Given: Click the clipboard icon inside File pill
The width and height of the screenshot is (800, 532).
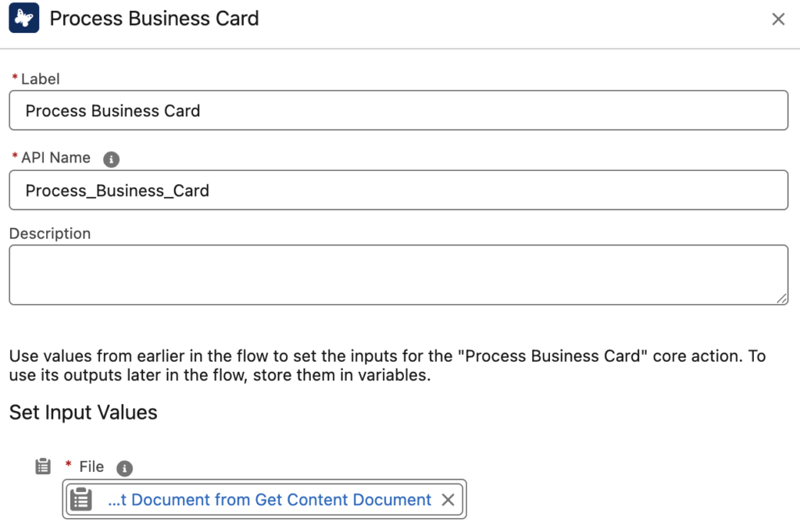Looking at the screenshot, I should [x=81, y=499].
